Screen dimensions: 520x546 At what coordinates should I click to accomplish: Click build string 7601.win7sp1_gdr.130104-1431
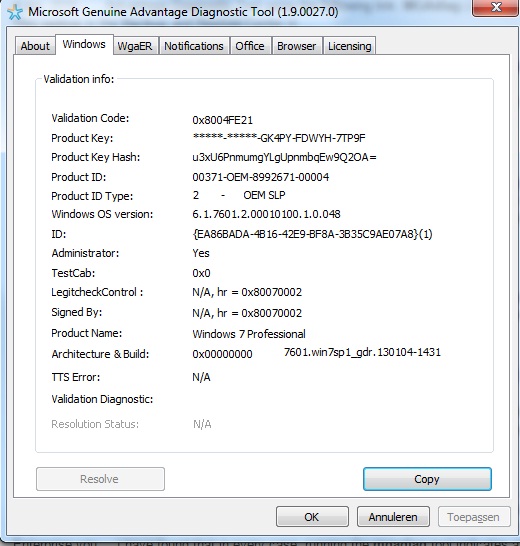click(362, 352)
